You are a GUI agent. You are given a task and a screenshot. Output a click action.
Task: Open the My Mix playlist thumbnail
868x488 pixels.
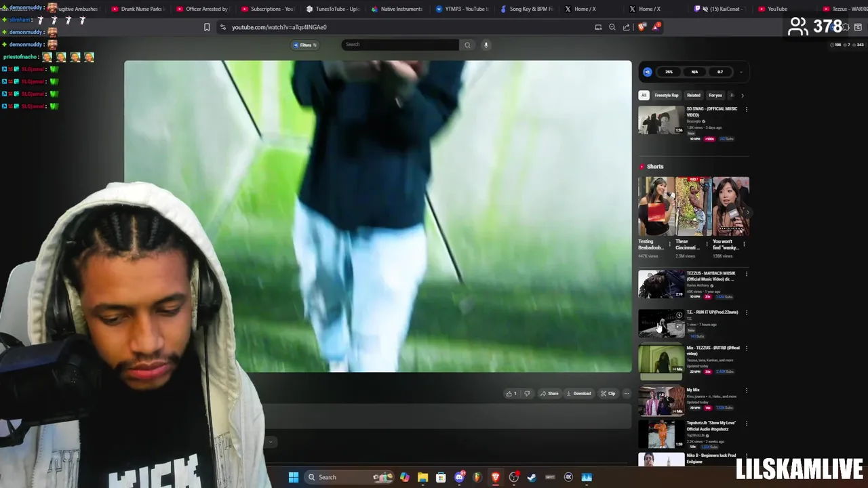[661, 401]
